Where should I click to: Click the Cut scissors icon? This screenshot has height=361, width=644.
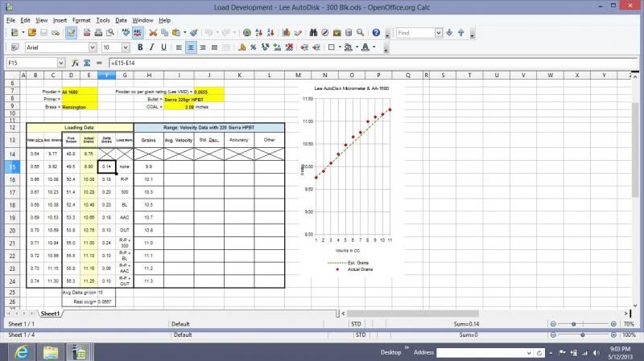tap(153, 32)
